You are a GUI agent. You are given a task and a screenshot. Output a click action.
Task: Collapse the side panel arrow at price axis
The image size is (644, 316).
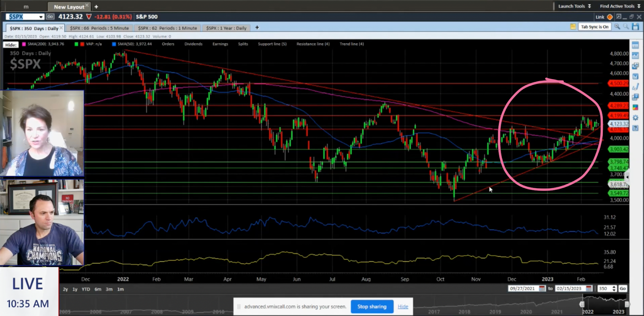(627, 177)
